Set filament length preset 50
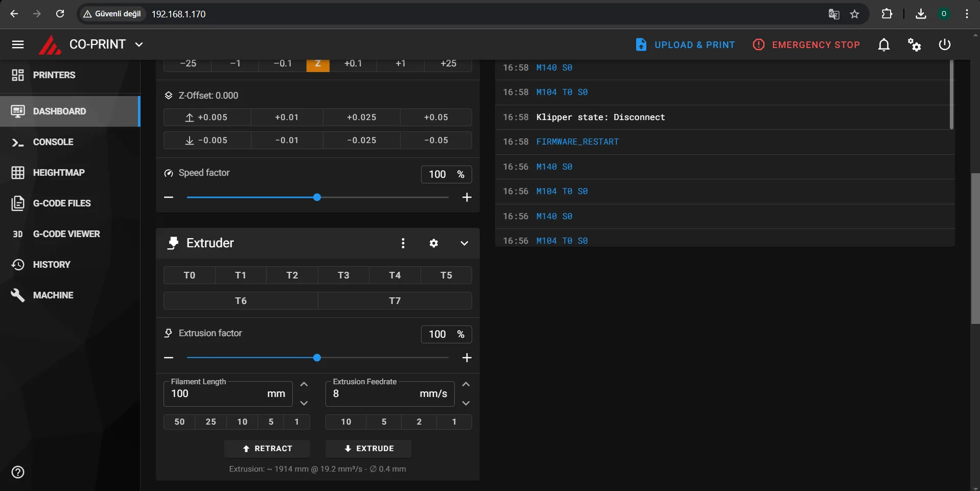Viewport: 980px width, 491px height. (x=179, y=422)
